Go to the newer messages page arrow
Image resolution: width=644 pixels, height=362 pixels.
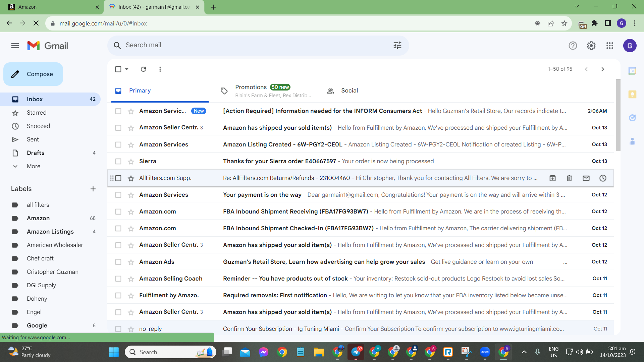click(x=586, y=69)
